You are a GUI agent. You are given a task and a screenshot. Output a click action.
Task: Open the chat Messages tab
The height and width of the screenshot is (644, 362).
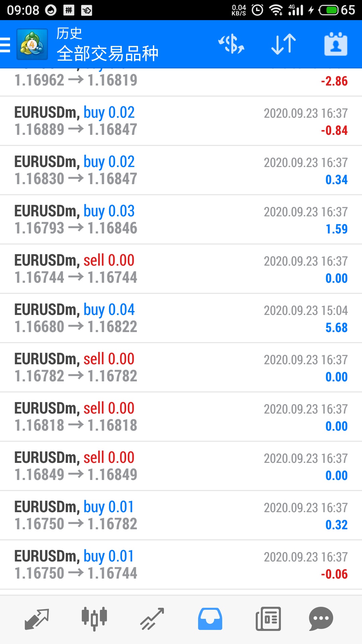(x=321, y=619)
